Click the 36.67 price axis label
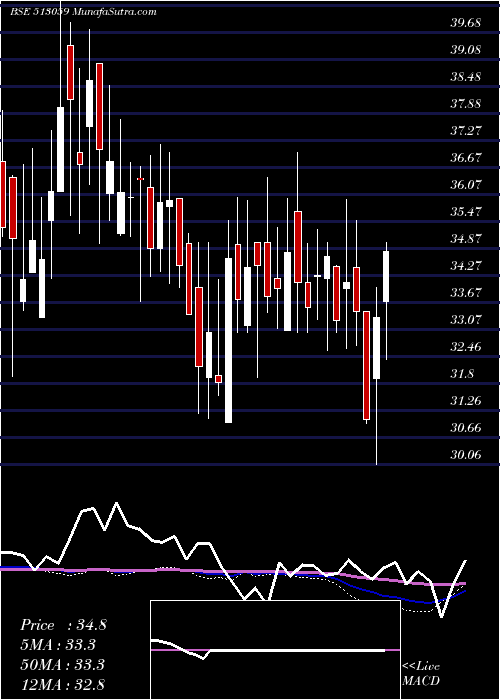The height and width of the screenshot is (700, 500). [466, 158]
